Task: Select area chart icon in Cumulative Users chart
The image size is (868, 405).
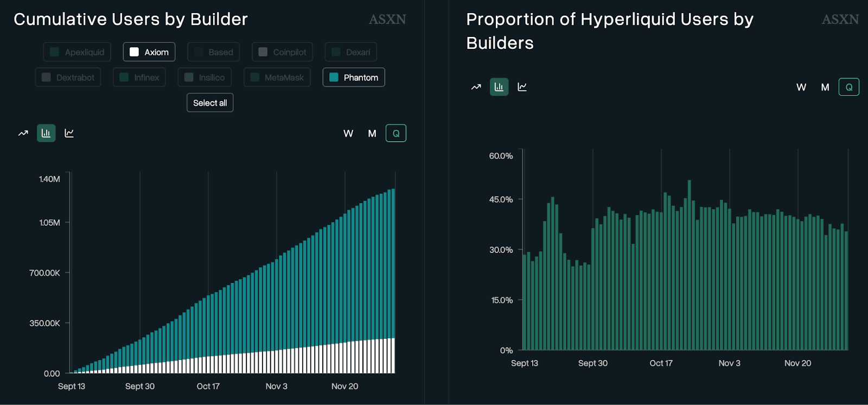Action: [x=69, y=133]
